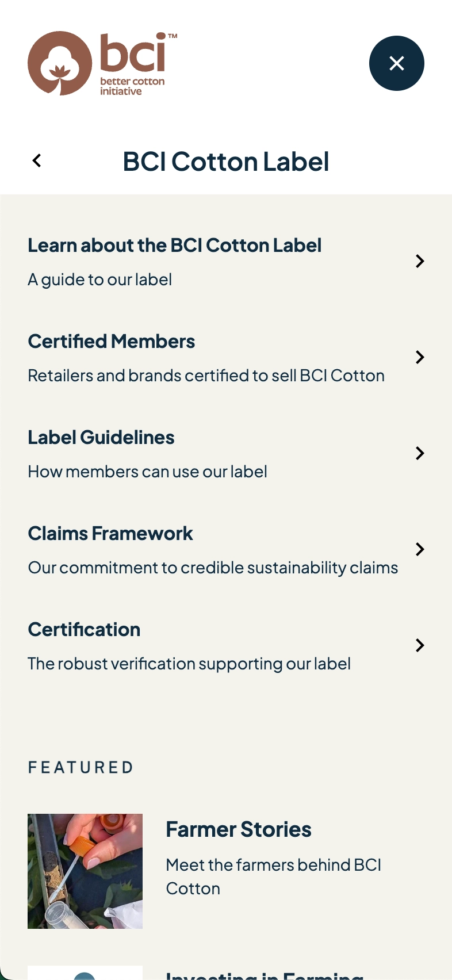Click the Claims Framework chevron
452x980 pixels.
(x=420, y=549)
